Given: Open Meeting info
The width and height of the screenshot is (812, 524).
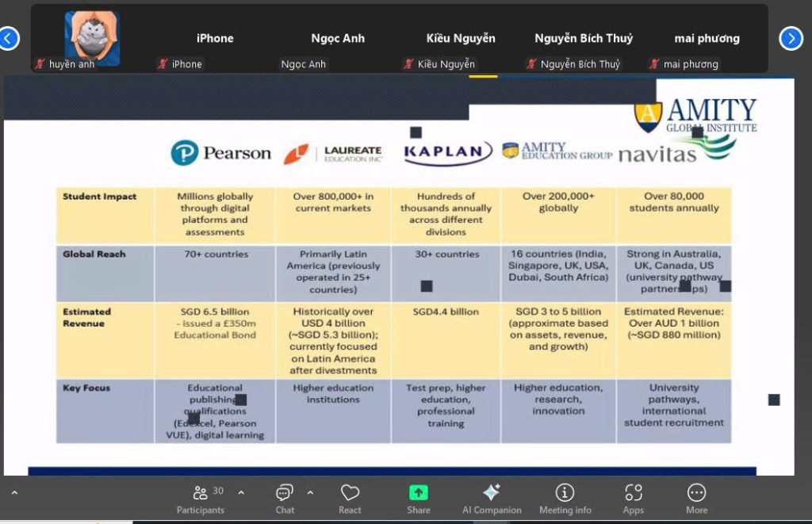Looking at the screenshot, I should point(565,499).
